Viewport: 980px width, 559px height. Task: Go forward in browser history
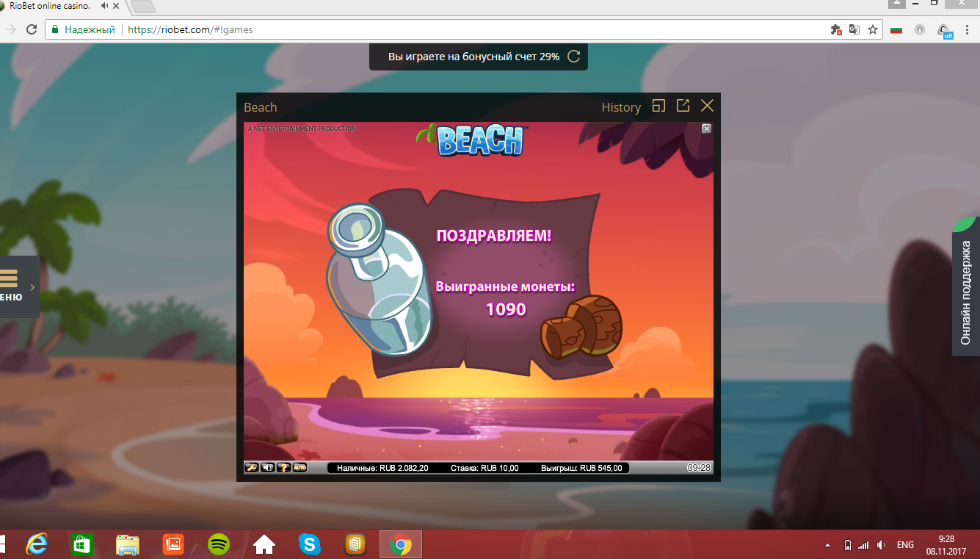(x=10, y=29)
